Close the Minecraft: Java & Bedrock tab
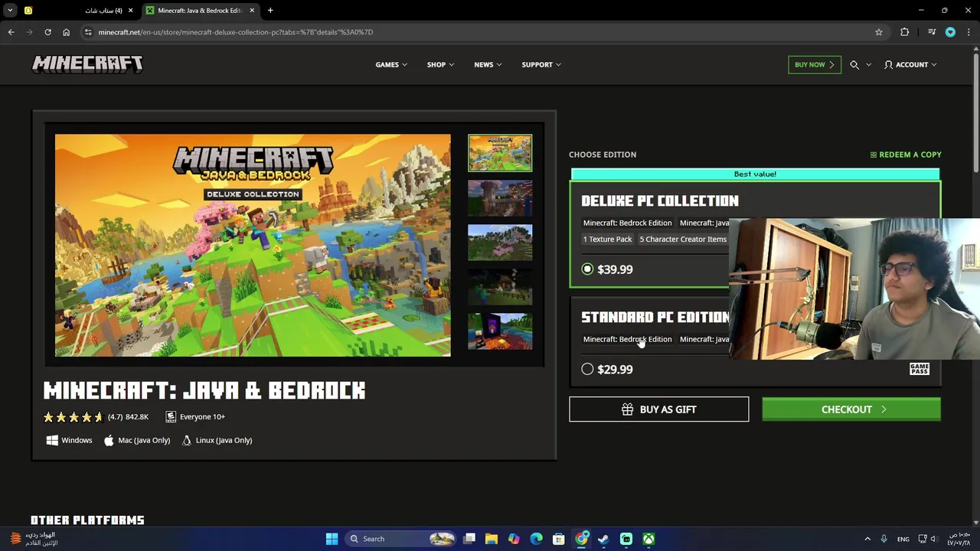The width and height of the screenshot is (980, 551). point(252,11)
